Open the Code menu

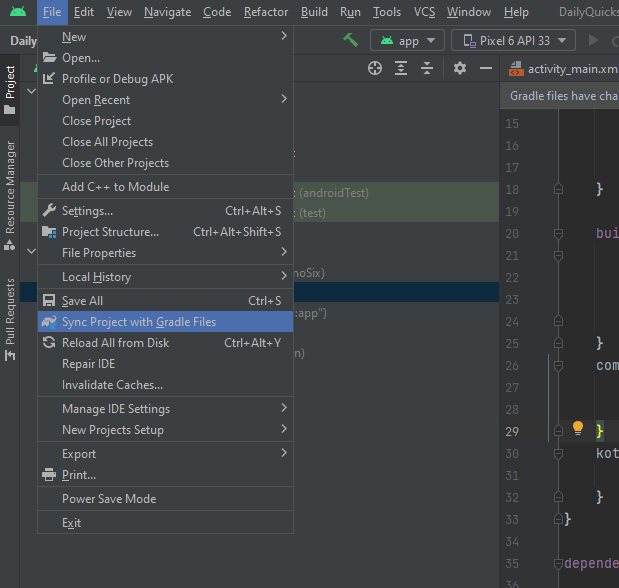(217, 12)
